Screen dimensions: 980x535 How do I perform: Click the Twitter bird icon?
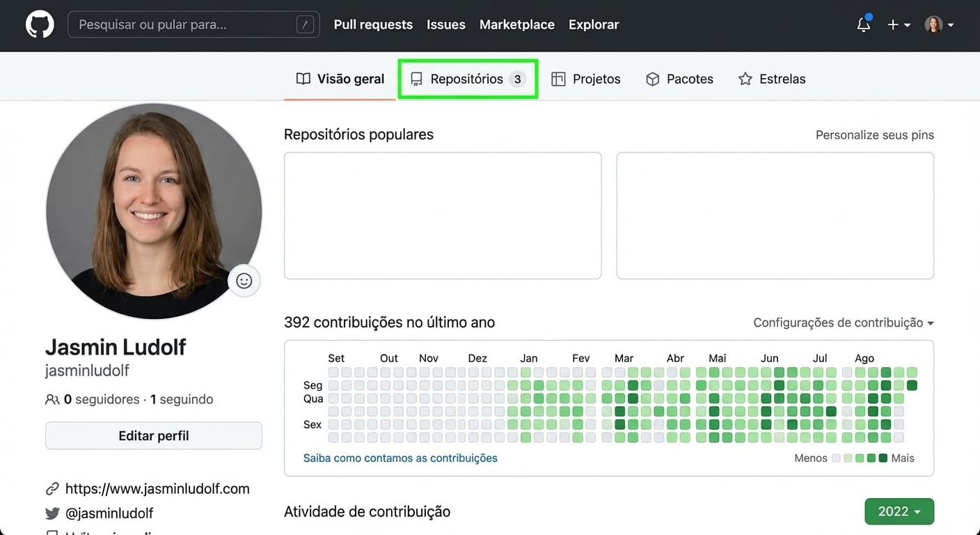tap(52, 513)
